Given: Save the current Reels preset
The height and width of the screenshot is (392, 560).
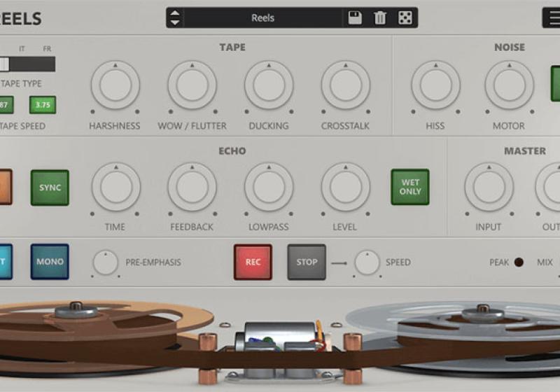Looking at the screenshot, I should (x=355, y=17).
